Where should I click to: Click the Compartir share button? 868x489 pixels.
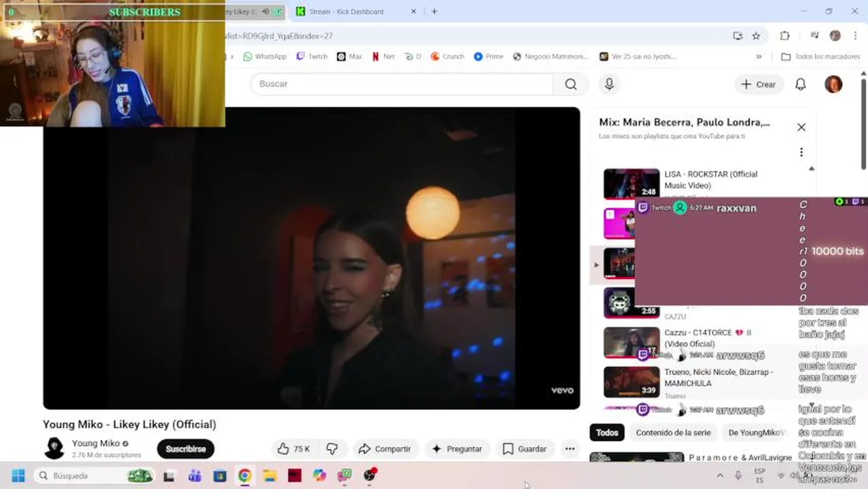point(385,449)
